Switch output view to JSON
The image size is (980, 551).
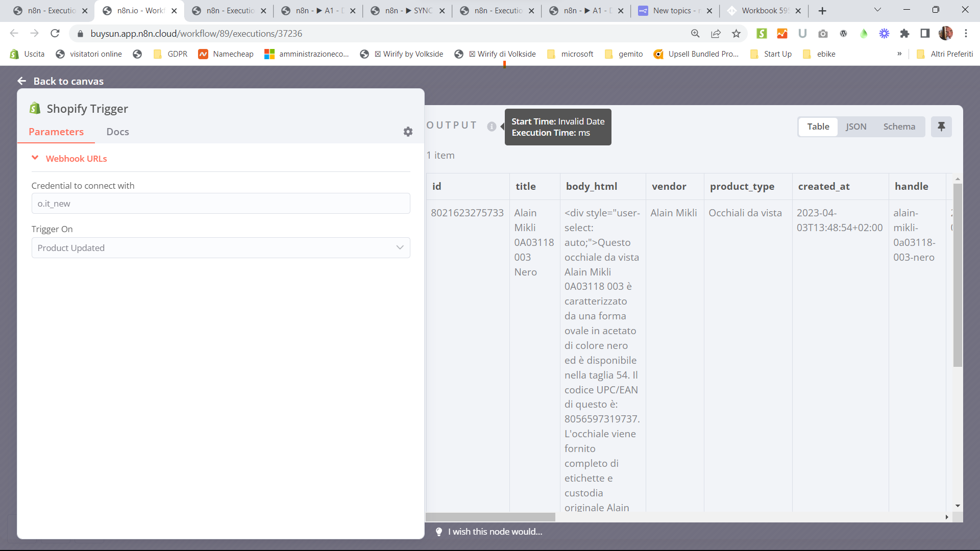[x=856, y=127]
